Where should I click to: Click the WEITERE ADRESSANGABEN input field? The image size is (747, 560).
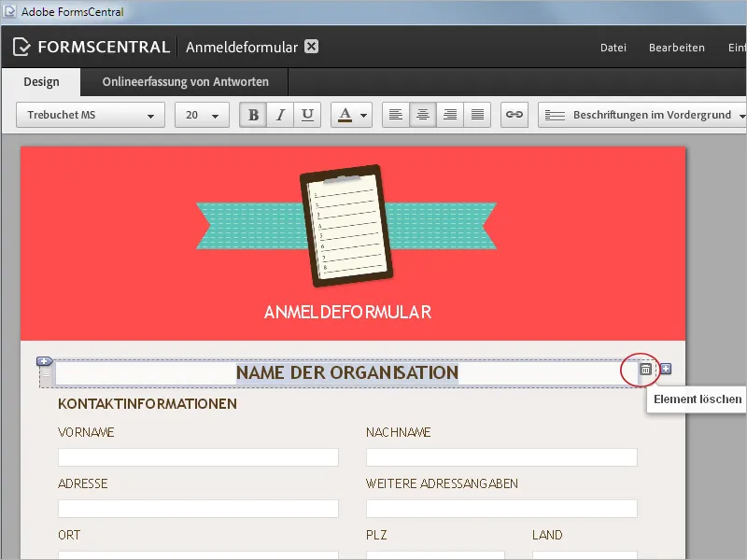(x=501, y=509)
